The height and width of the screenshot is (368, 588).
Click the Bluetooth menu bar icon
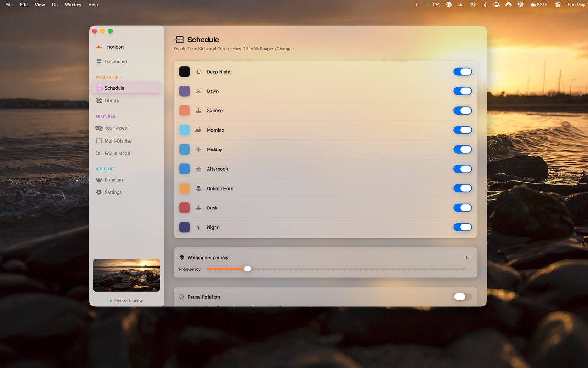[x=485, y=5]
